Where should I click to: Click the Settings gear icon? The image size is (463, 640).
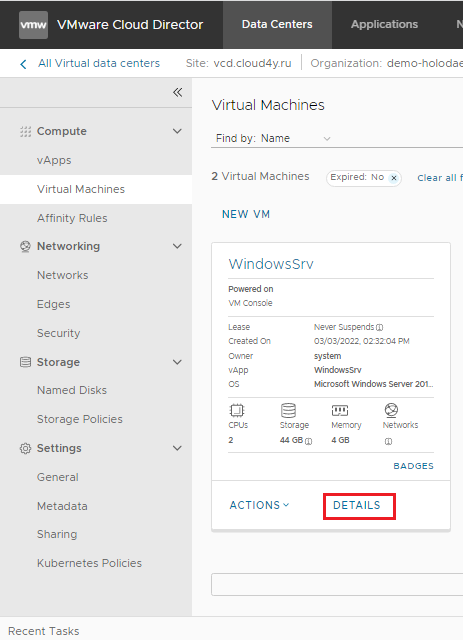click(25, 448)
